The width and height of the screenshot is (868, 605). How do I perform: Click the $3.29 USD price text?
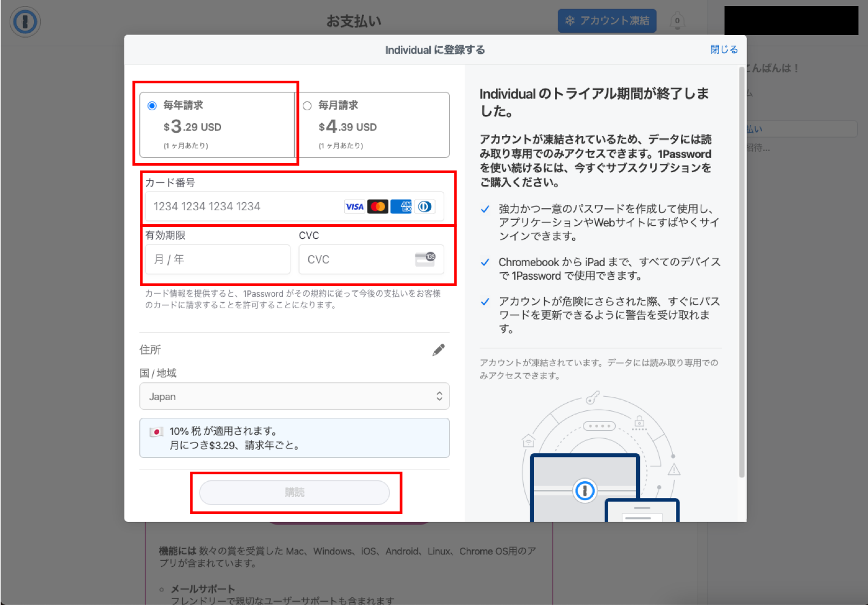193,127
